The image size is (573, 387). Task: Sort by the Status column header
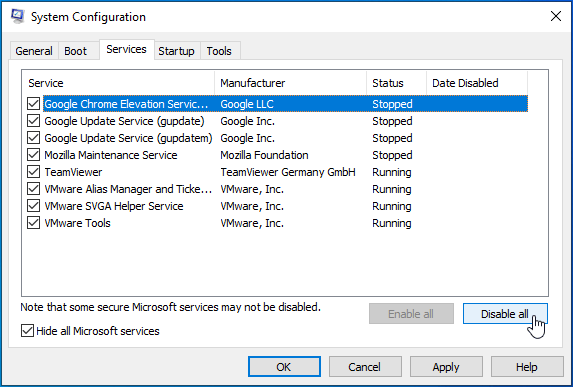396,83
